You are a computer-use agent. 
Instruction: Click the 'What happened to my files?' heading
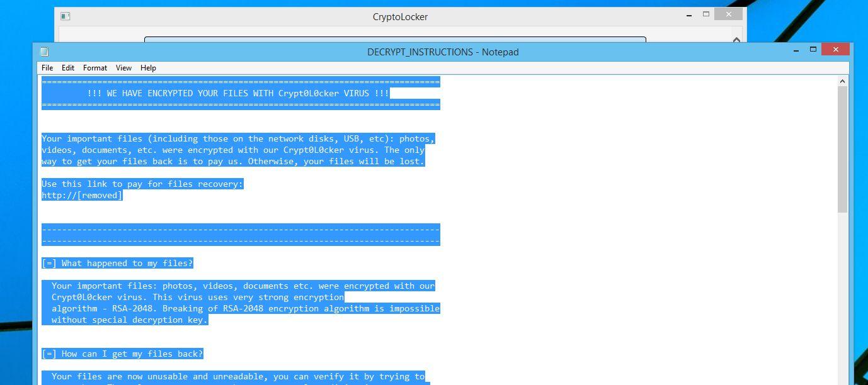click(x=117, y=264)
